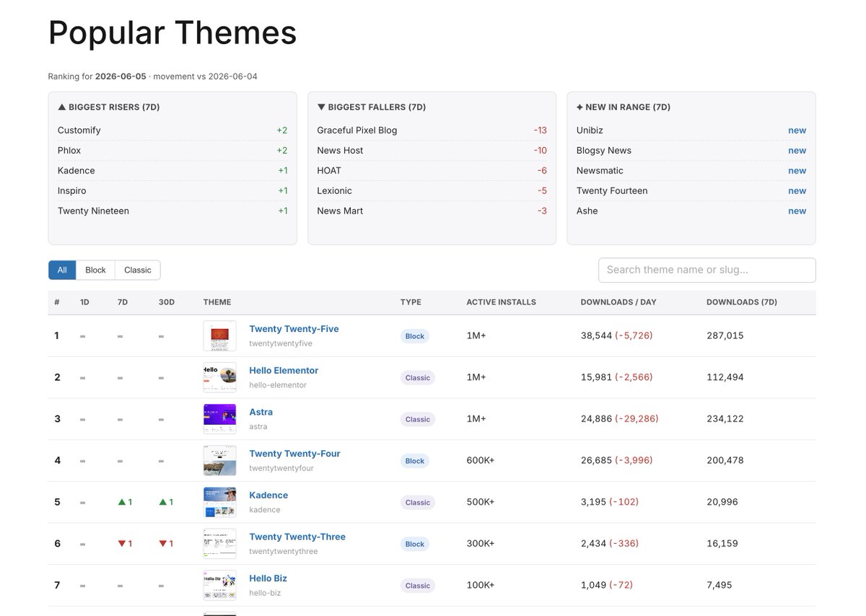
Task: Switch to the Block filter tab
Action: pos(95,270)
